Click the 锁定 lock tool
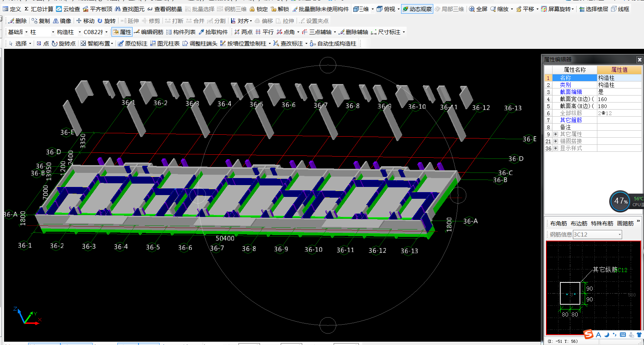The image size is (644, 345). tap(258, 9)
